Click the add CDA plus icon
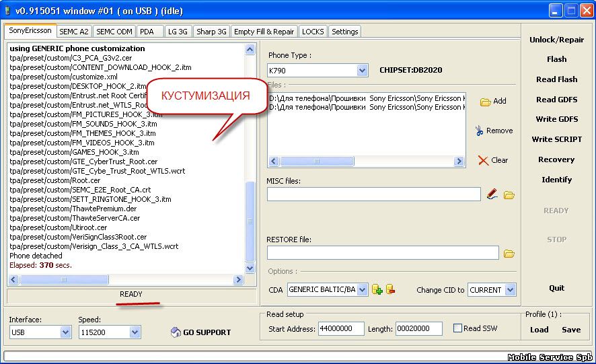596x364 pixels. click(x=377, y=289)
